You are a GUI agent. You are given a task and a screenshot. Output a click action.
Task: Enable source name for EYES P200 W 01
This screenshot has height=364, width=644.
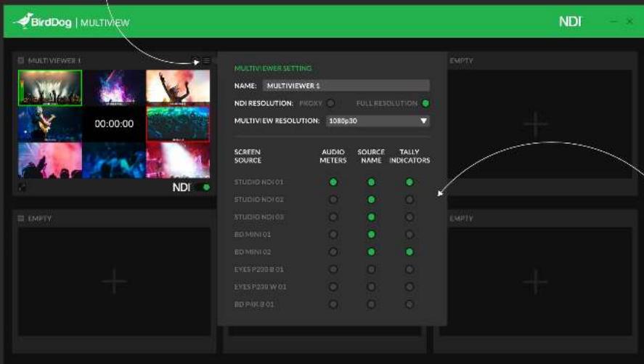tap(371, 287)
